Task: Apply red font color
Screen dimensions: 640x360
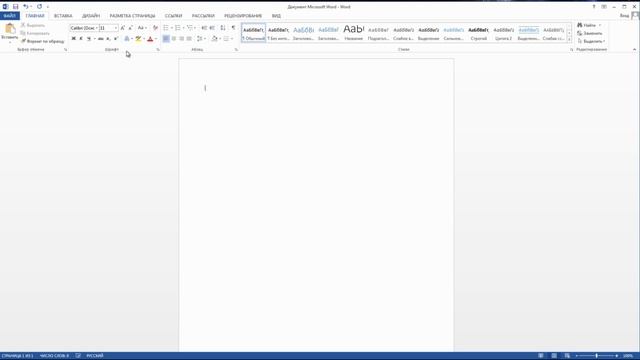Action: coord(150,39)
